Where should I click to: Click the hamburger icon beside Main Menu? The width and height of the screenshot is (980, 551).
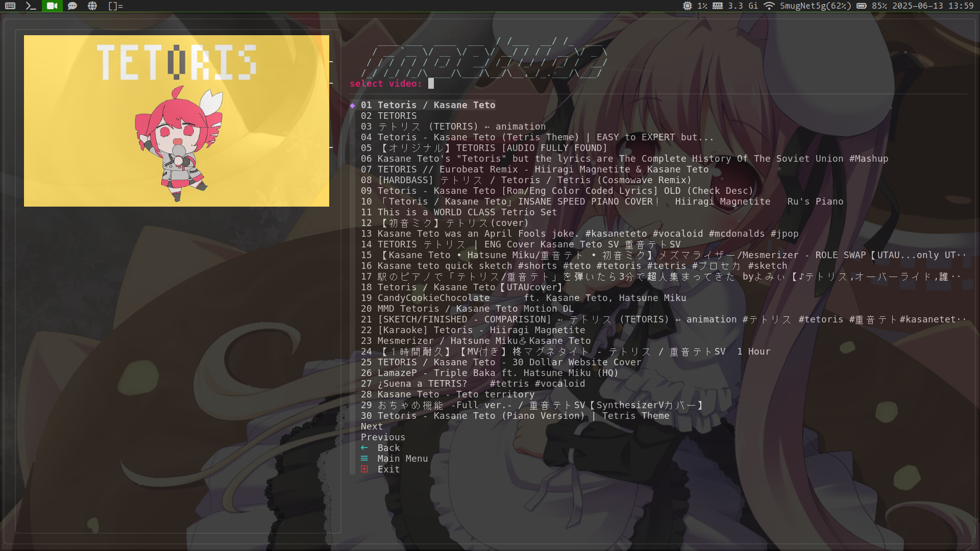[x=364, y=459]
